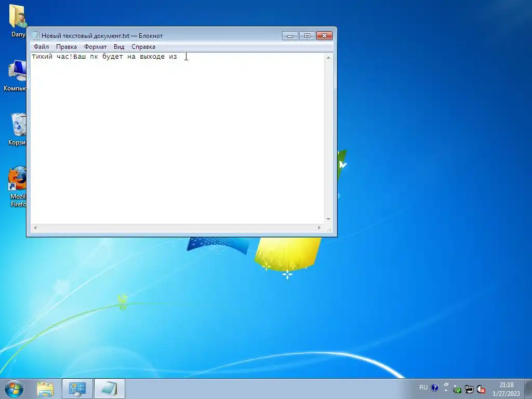Click the vertical scrollbar down arrow

point(328,219)
